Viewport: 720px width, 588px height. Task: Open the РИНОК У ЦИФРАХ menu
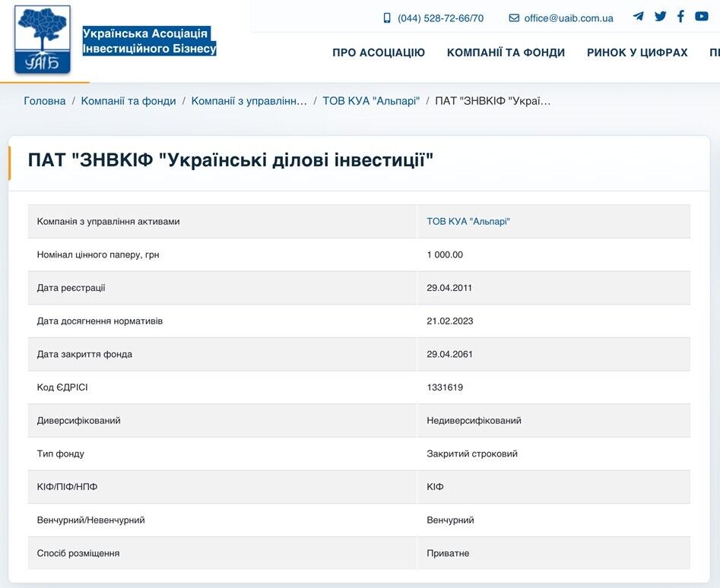tap(637, 52)
